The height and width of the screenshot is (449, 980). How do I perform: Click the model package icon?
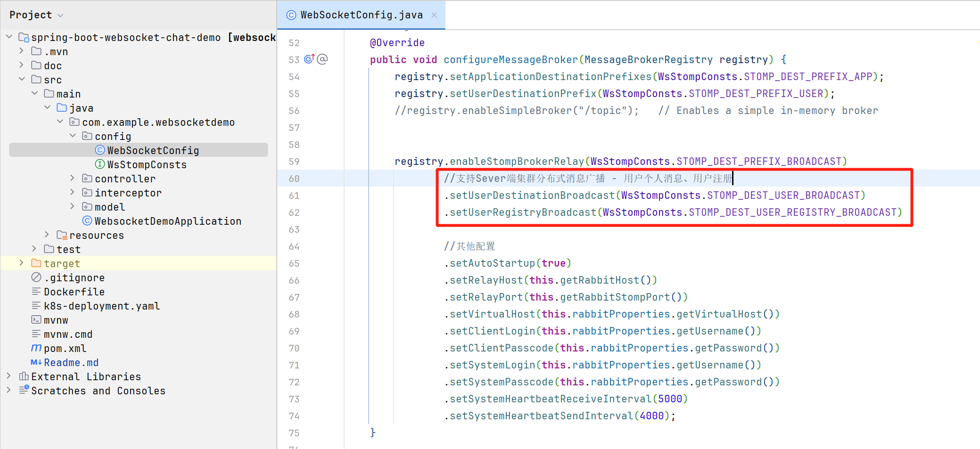[87, 206]
